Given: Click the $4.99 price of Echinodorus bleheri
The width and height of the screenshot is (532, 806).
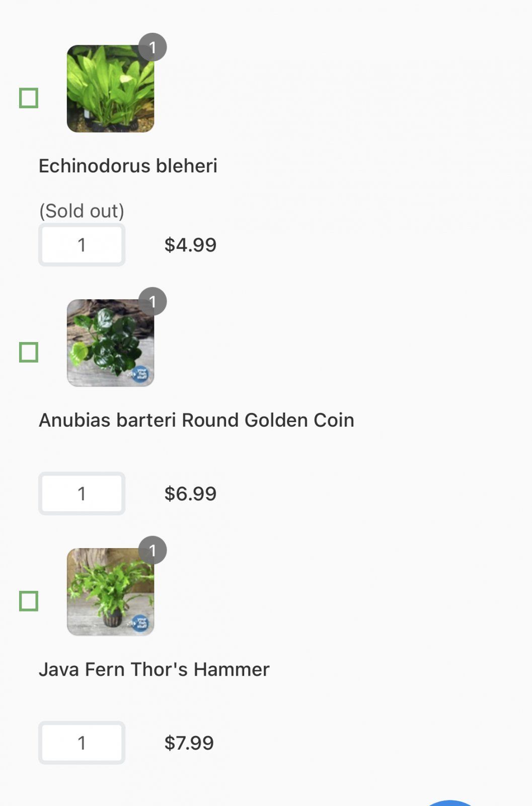Looking at the screenshot, I should [x=190, y=245].
